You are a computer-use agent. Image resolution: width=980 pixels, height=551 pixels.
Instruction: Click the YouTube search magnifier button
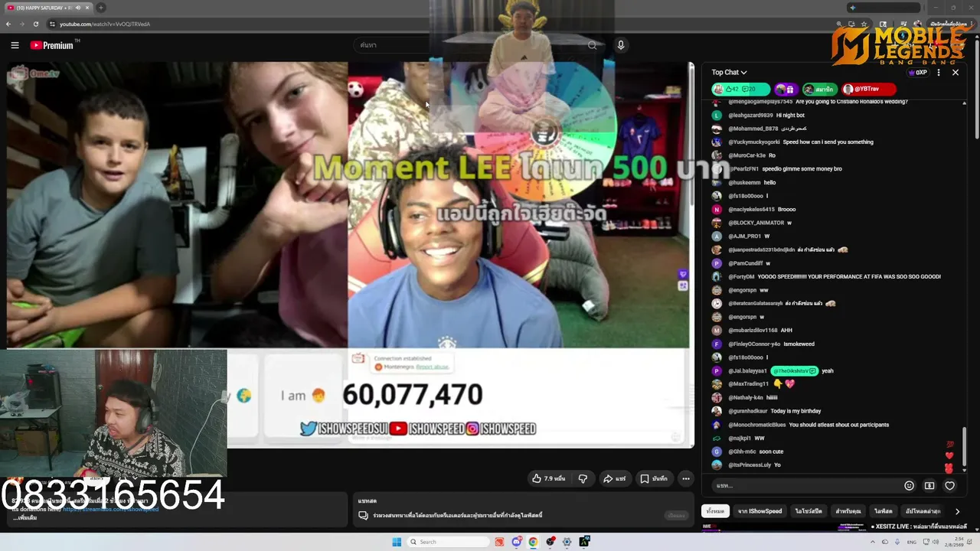[x=592, y=45]
